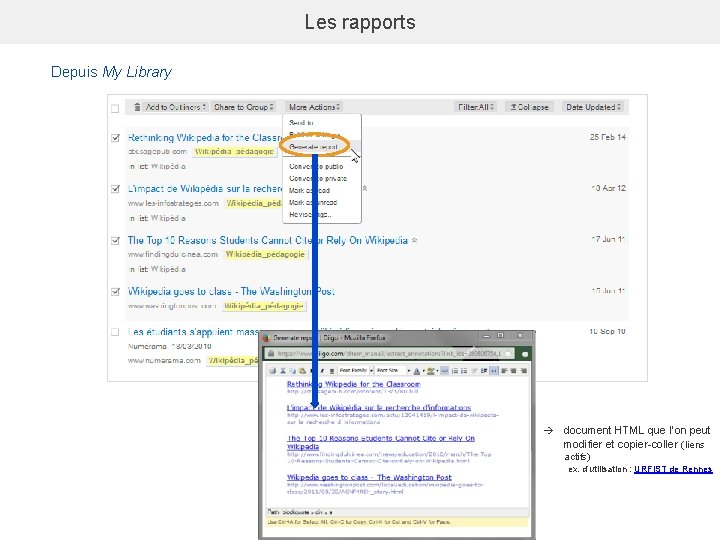Click the align center icon in report editor
Screen dimensions: 720x540
coord(513,371)
